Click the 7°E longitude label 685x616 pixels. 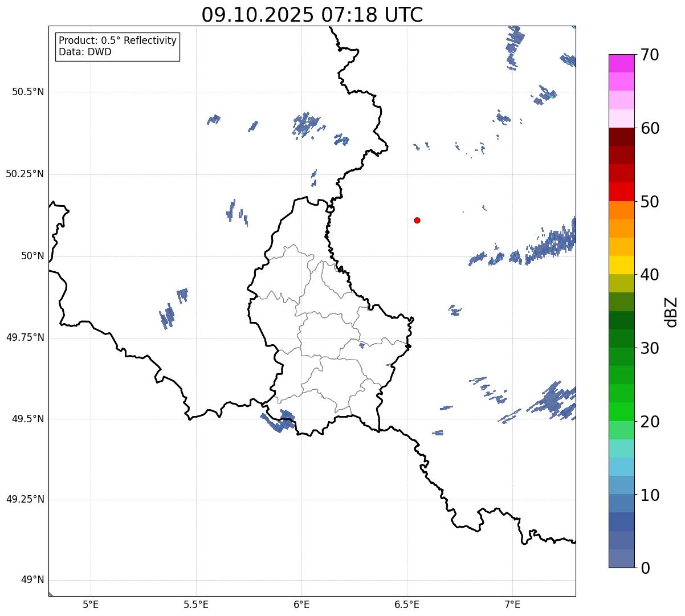coord(512,604)
